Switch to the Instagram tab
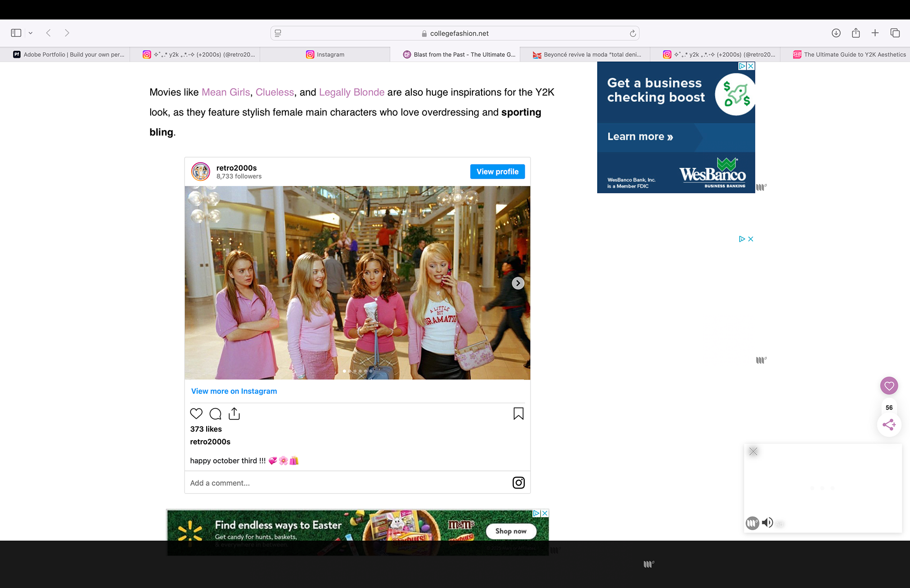 pos(325,54)
